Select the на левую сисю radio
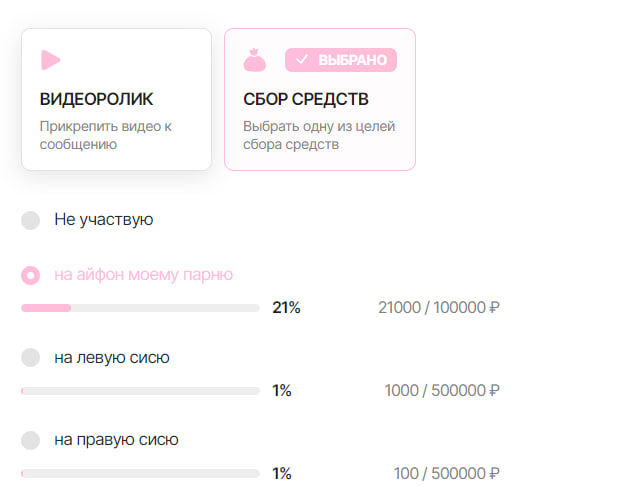 (x=30, y=358)
